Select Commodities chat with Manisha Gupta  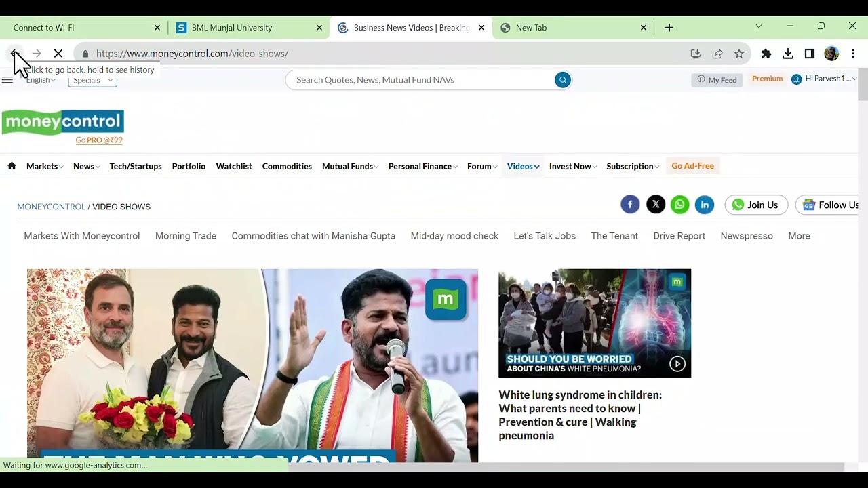313,236
